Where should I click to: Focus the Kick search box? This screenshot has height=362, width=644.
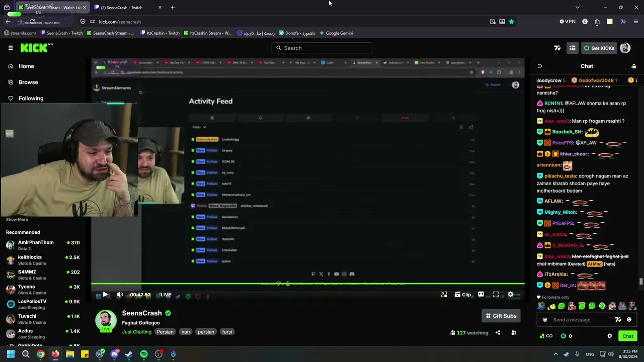tap(322, 48)
